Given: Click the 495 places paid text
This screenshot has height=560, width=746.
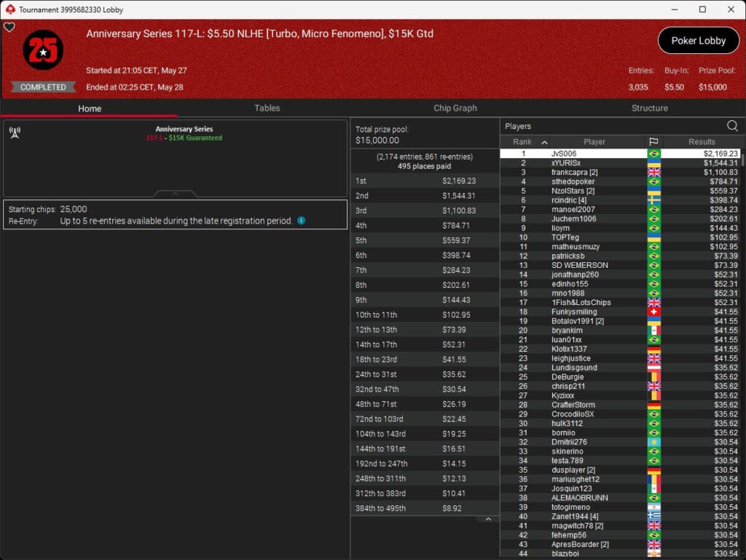Looking at the screenshot, I should (425, 166).
